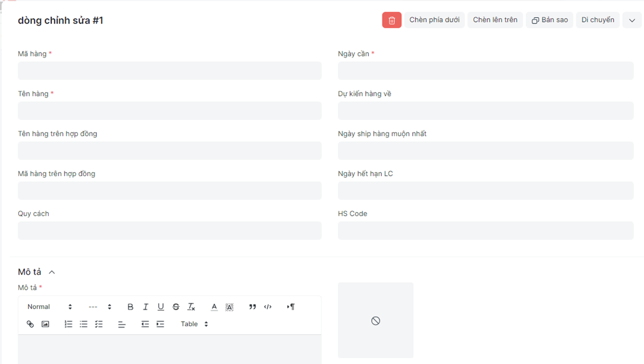Click the clear formatting icon
The width and height of the screenshot is (644, 364).
pos(191,307)
